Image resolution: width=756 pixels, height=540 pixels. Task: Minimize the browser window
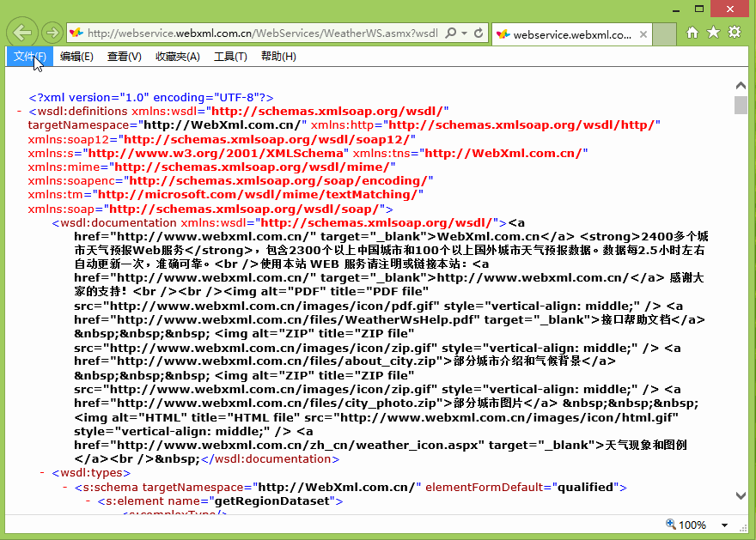(676, 9)
